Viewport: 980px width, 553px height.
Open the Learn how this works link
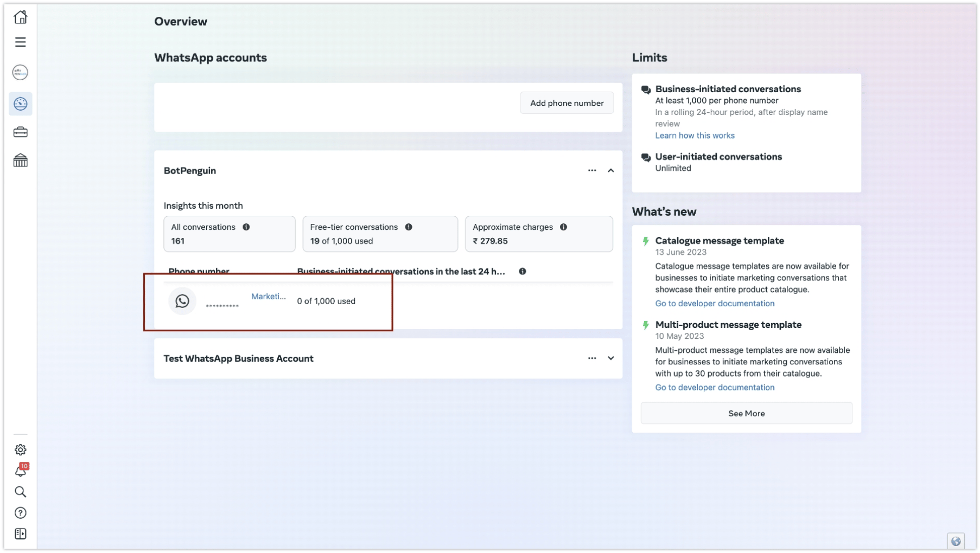pos(695,136)
